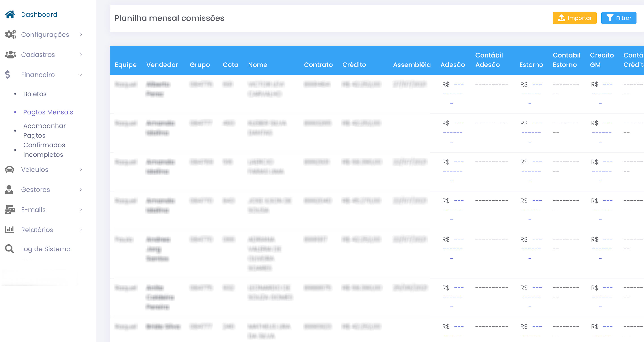Click the Contábil Adesão column header
This screenshot has height=342, width=644.
point(489,60)
